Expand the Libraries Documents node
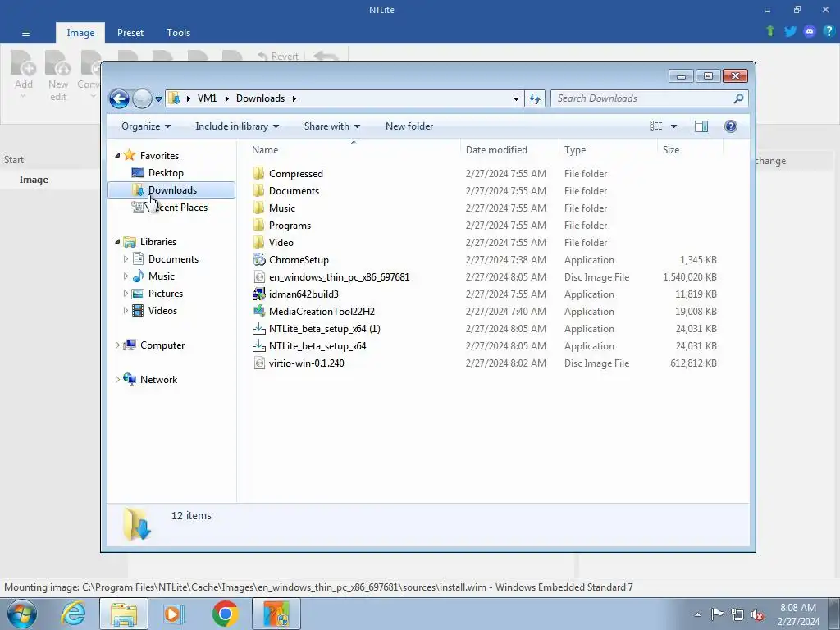Viewport: 840px width, 630px height. pos(126,259)
